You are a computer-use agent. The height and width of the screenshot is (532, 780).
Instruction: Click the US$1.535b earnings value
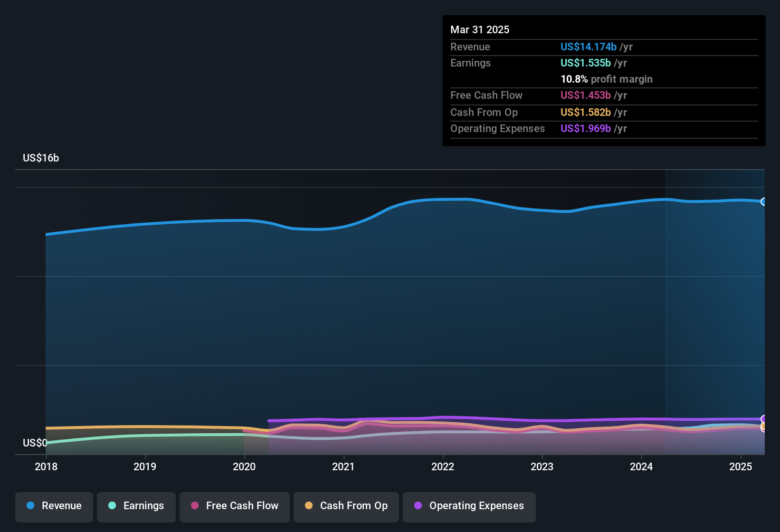point(586,63)
